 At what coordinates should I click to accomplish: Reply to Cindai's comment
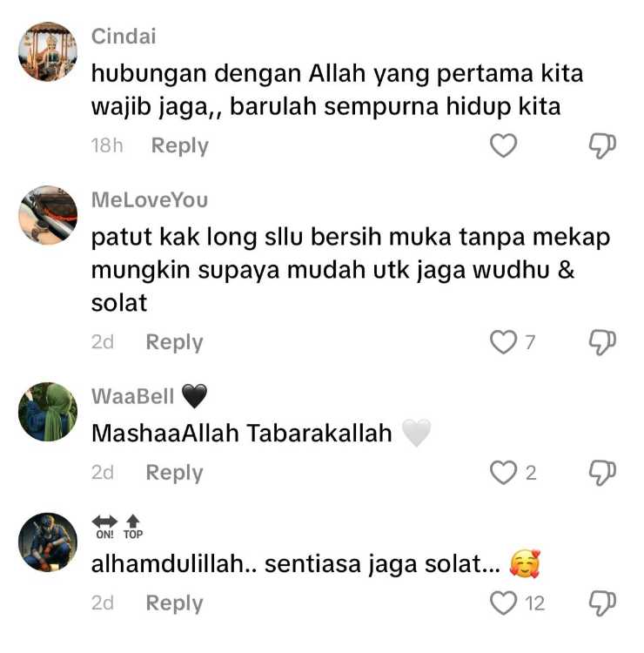point(180,145)
